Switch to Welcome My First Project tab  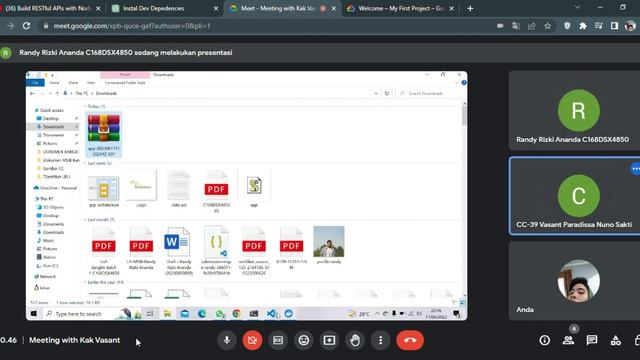point(401,8)
